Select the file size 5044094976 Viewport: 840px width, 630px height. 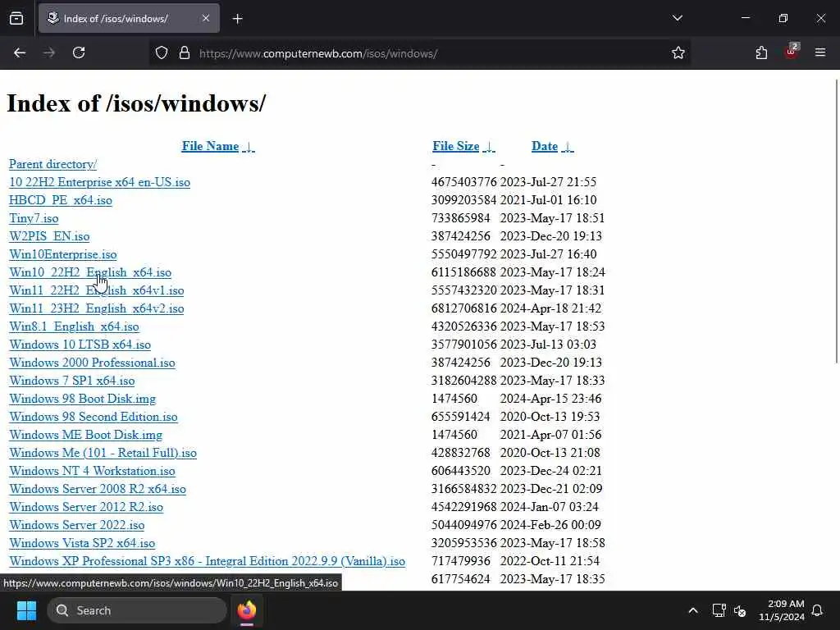point(463,525)
